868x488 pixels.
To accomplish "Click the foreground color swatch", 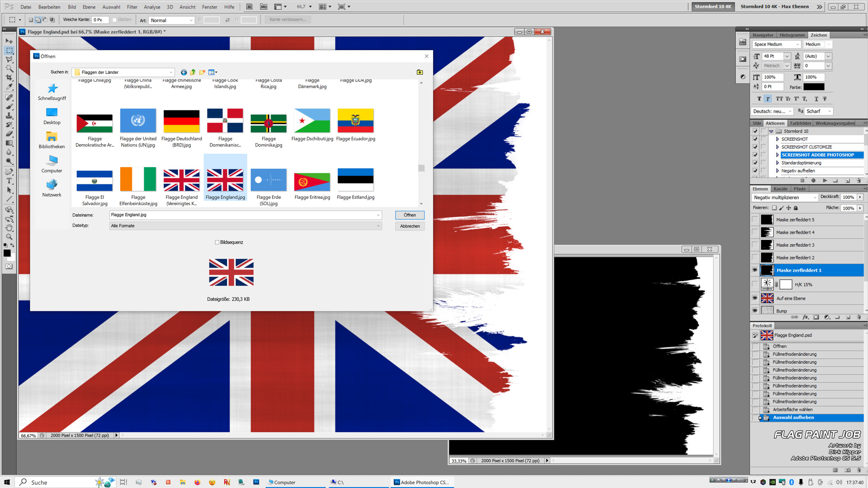I will pyautogui.click(x=7, y=253).
